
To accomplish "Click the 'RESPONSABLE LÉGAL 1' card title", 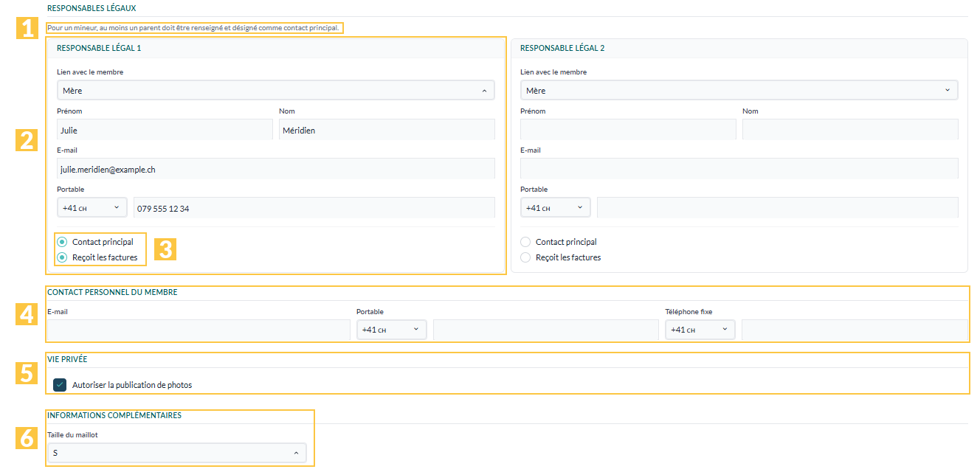I will coord(99,48).
